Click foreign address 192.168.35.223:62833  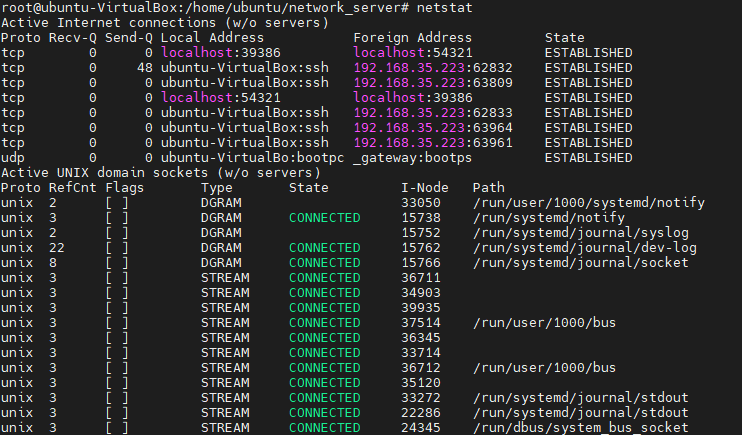pos(433,113)
